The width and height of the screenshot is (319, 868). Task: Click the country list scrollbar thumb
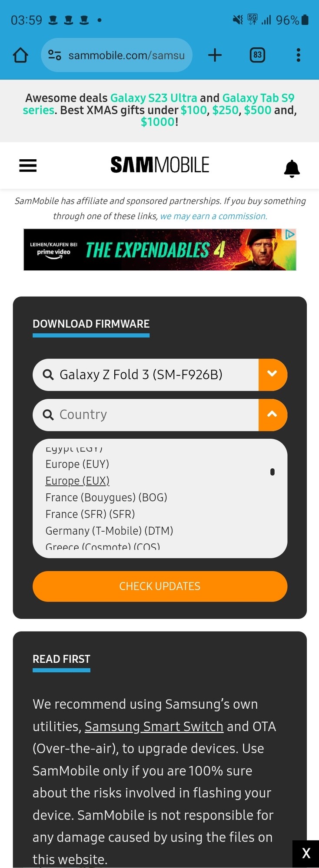pos(272,472)
